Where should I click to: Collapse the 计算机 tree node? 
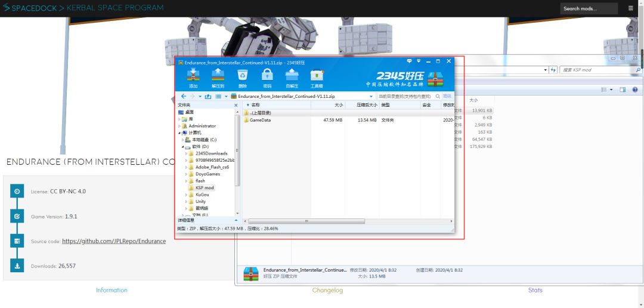(x=179, y=133)
